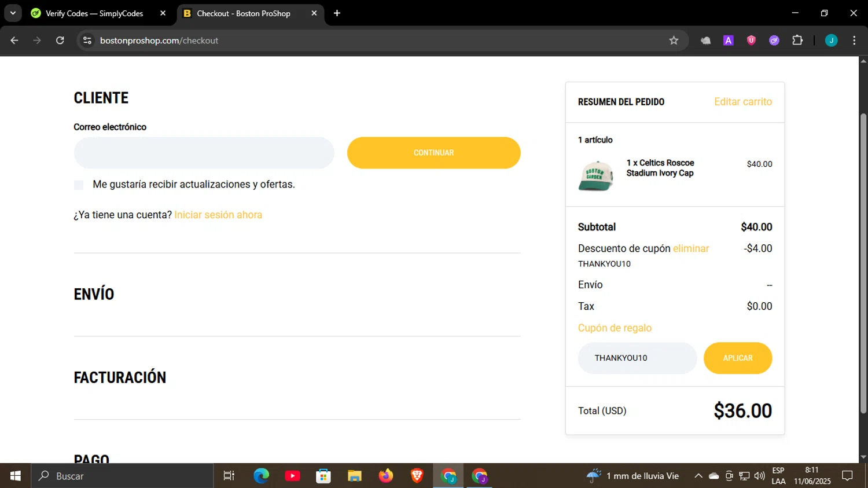Click the FACTURACIÓN section heading

click(x=120, y=377)
